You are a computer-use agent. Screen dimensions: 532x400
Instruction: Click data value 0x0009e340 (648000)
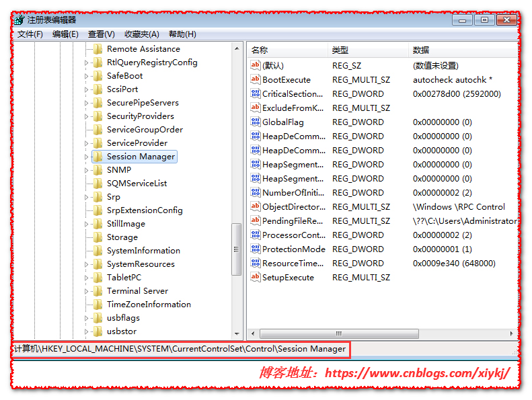coord(454,264)
